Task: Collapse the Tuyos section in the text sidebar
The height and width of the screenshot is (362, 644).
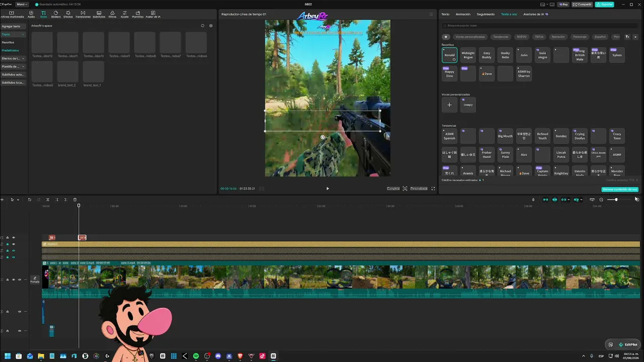Action: pos(23,34)
